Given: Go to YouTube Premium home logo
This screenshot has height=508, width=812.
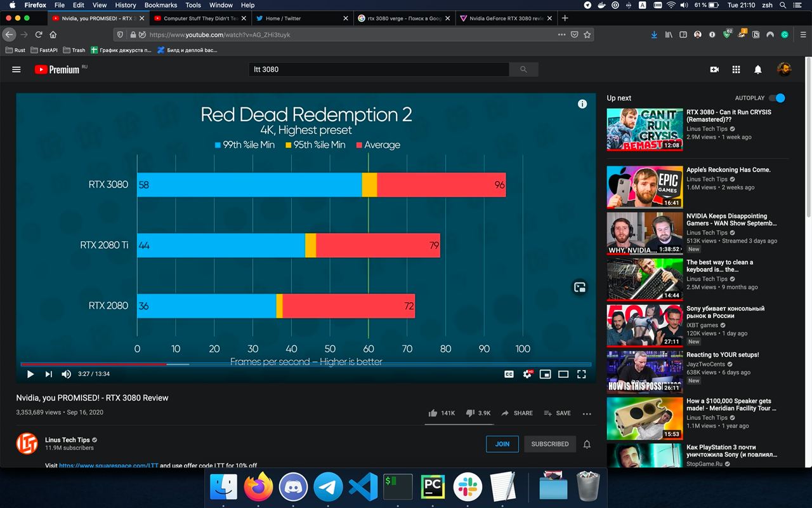Looking at the screenshot, I should tap(57, 69).
